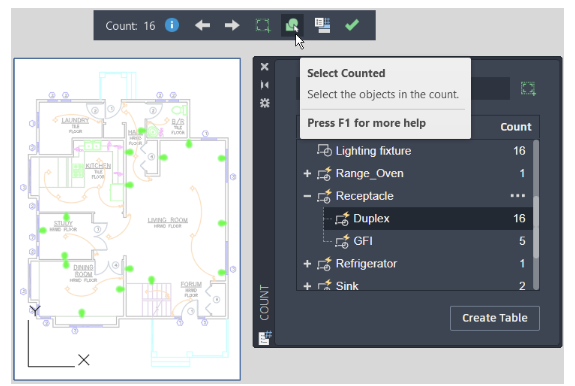Click the DINING ROOM label in drawing
Viewport: 575px width, 386px height.
pos(84,271)
